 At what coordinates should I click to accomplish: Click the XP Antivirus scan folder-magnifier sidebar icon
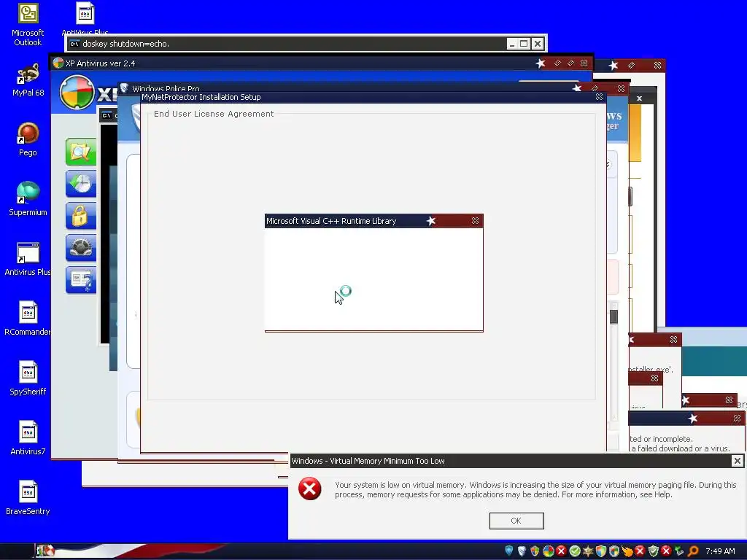pyautogui.click(x=80, y=152)
